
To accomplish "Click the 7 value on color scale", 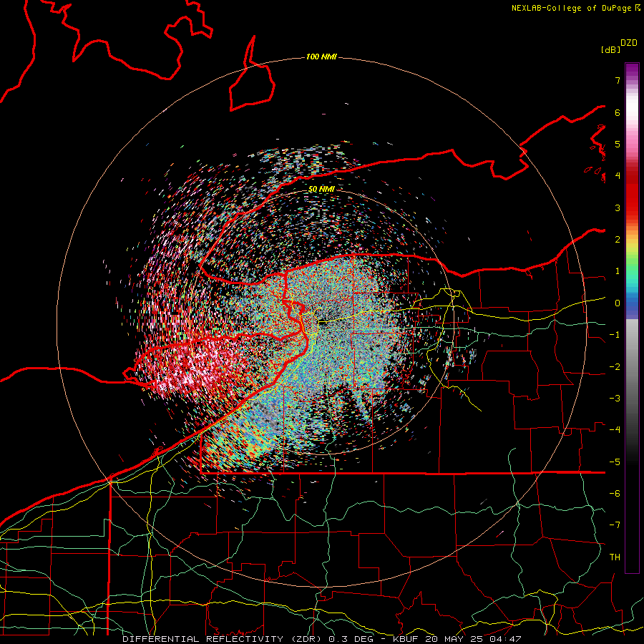I will (618, 80).
